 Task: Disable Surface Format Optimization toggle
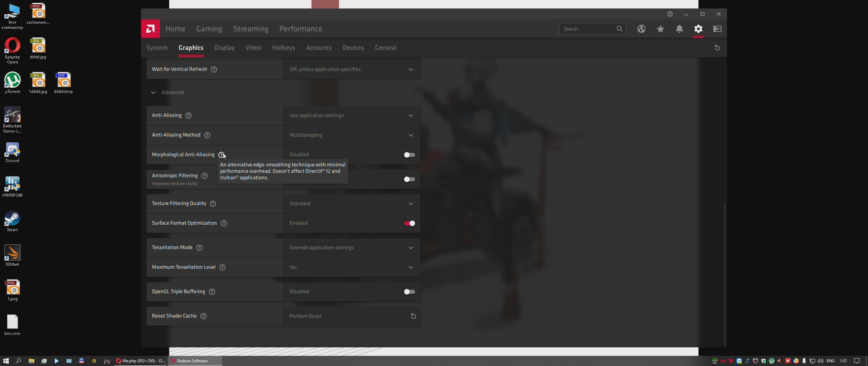coord(409,223)
